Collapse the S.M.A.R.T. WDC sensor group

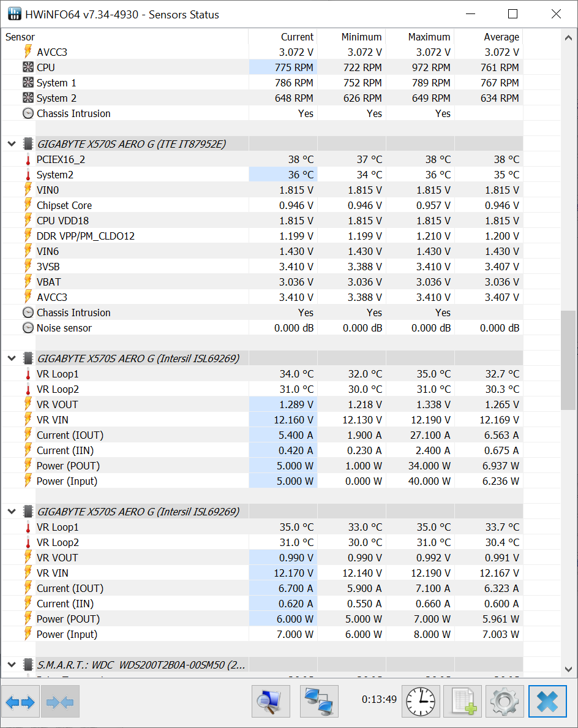click(12, 665)
